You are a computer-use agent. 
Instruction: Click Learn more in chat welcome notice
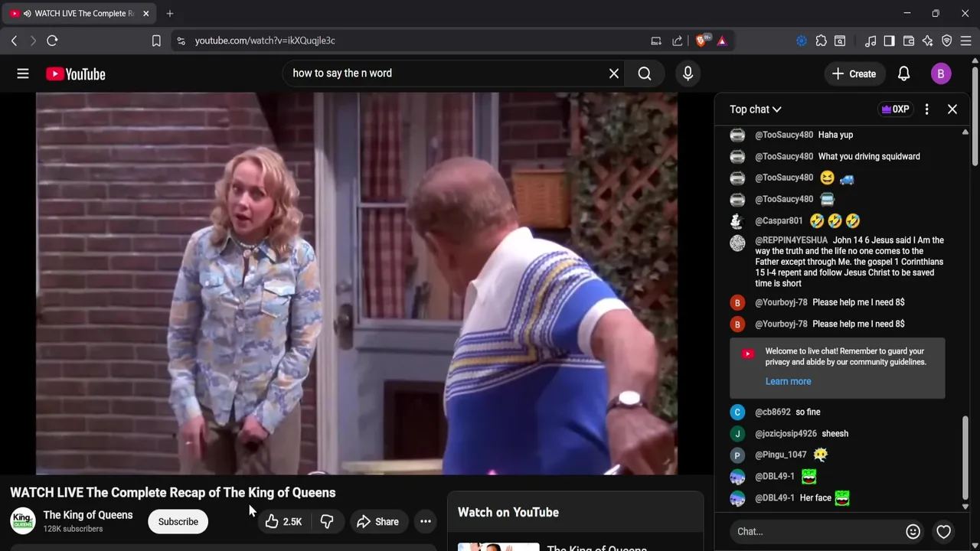[x=788, y=381]
